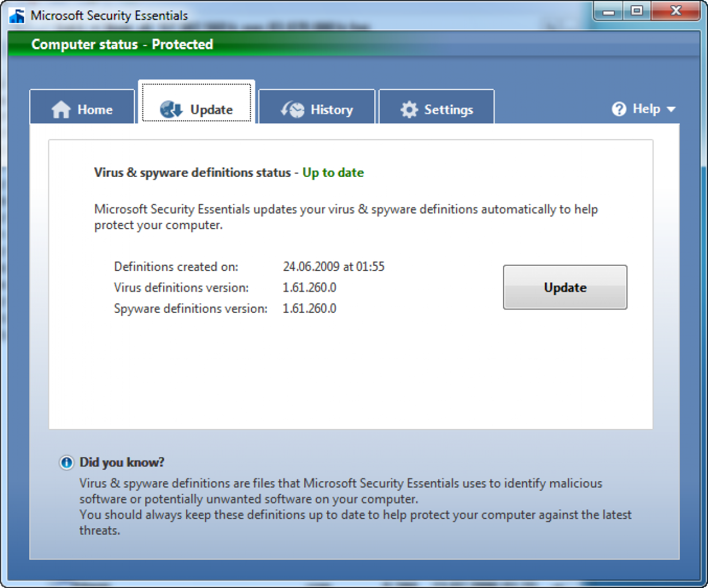The height and width of the screenshot is (588, 708).
Task: Click the gear icon on Settings tab
Action: click(x=409, y=109)
